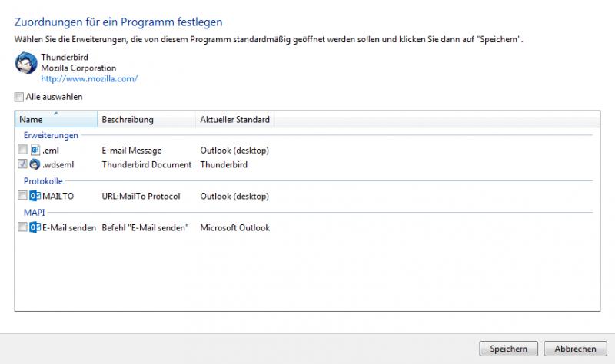This screenshot has width=615, height=364.
Task: Click the Outlook icon beside E-Mail senden
Action: point(35,227)
